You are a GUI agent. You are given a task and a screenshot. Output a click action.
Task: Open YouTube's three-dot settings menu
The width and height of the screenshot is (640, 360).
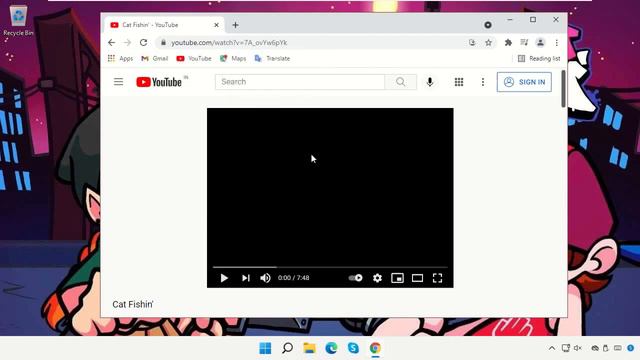(x=483, y=82)
